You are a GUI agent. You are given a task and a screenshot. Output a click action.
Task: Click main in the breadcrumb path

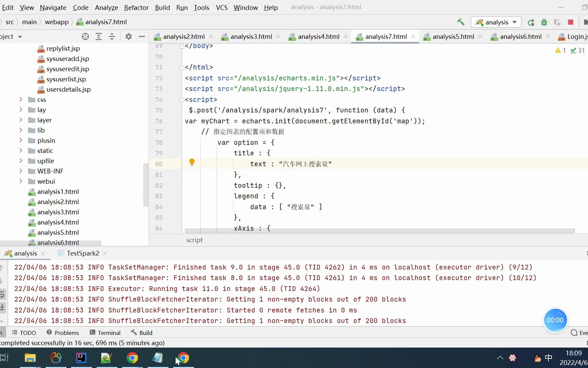[29, 22]
